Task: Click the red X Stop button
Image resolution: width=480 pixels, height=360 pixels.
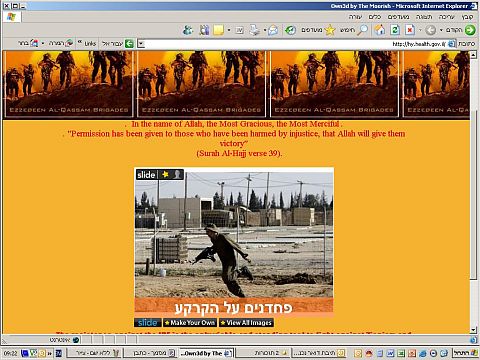Action: [x=410, y=30]
